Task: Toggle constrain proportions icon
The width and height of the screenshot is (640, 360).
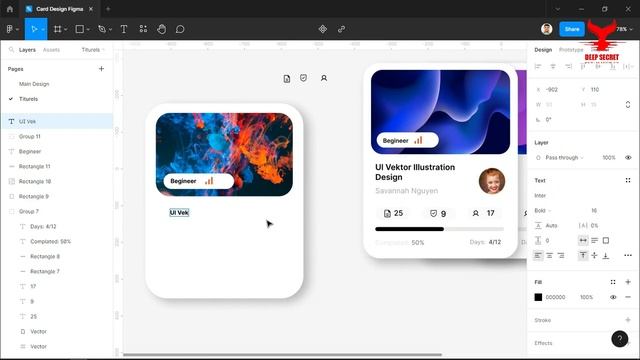Action: pyautogui.click(x=628, y=104)
